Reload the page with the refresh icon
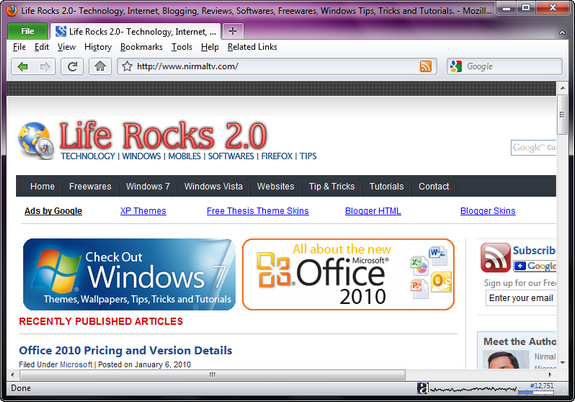This screenshot has height=402, width=575. pos(72,66)
